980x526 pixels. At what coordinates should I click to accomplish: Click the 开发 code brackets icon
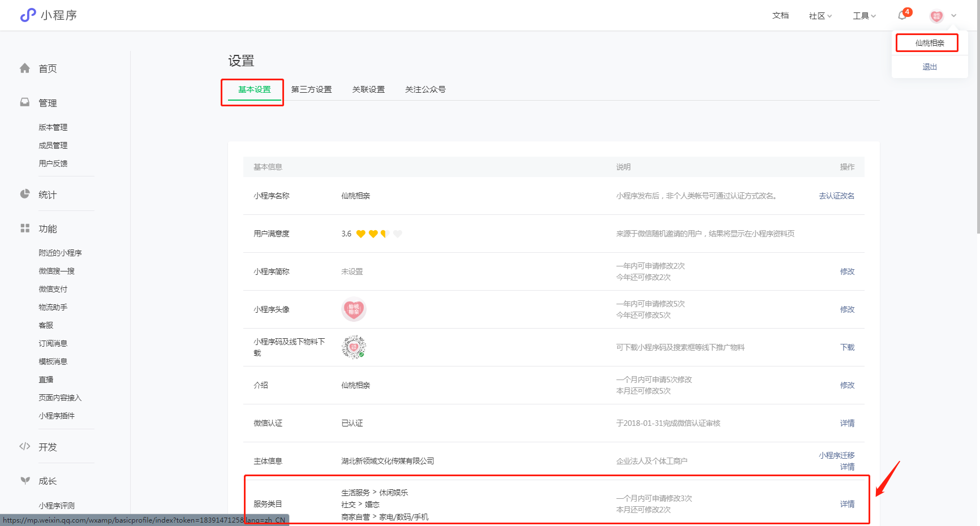point(25,446)
